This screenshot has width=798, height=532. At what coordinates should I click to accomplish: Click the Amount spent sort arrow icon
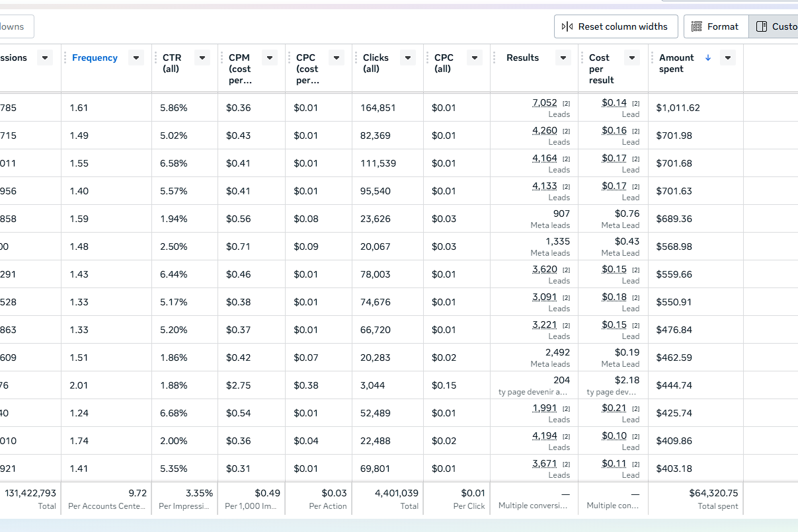pyautogui.click(x=708, y=58)
